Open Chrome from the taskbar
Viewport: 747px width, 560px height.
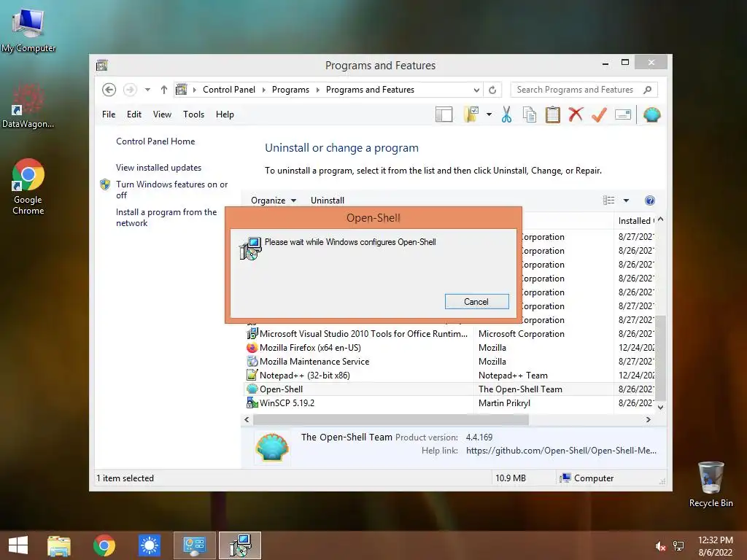104,545
